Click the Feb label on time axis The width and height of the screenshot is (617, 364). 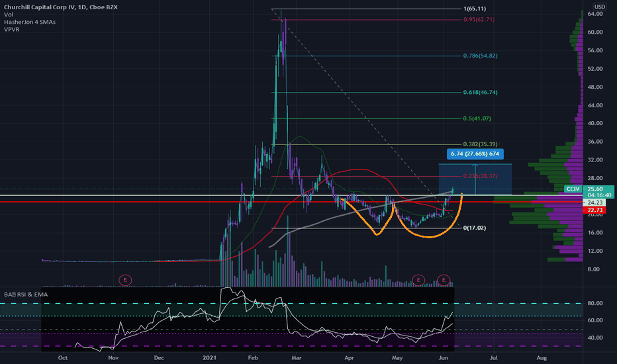click(x=253, y=357)
